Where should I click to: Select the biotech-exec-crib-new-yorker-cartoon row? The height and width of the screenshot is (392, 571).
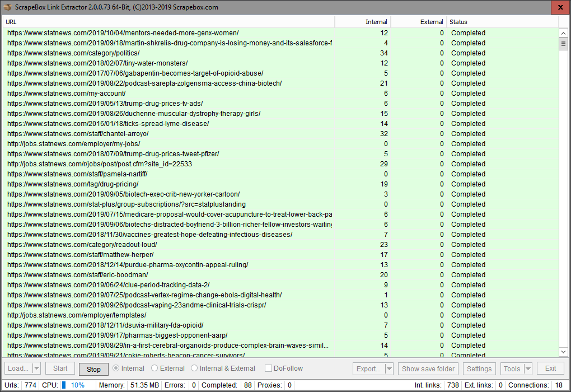280,194
